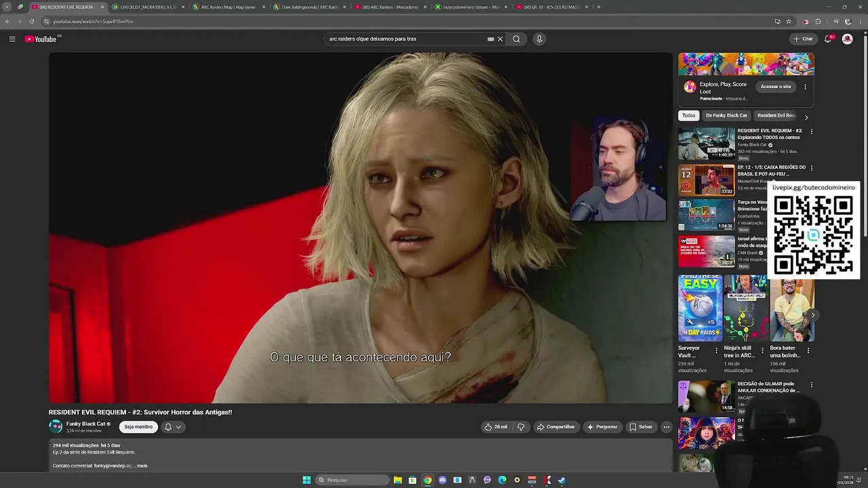The image size is (868, 488).
Task: Share the video via Compartilhar
Action: pyautogui.click(x=555, y=427)
